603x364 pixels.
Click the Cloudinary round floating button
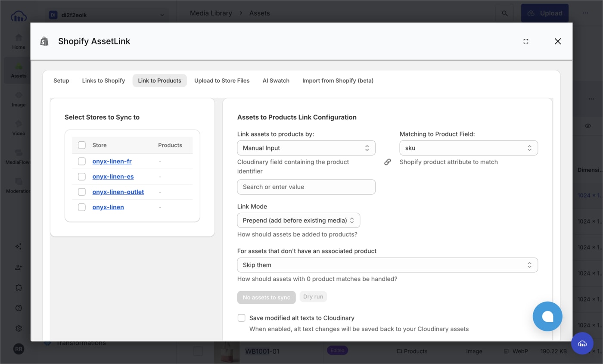coord(582,343)
